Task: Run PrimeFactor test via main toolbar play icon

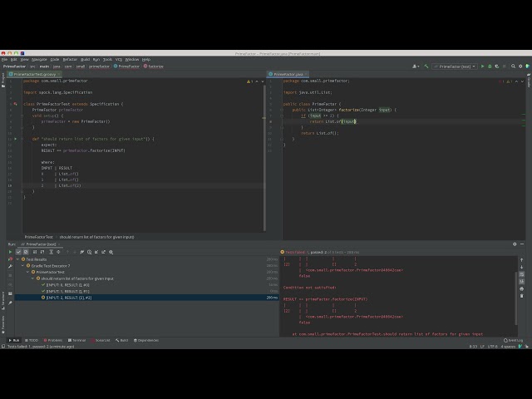Action: coord(482,66)
